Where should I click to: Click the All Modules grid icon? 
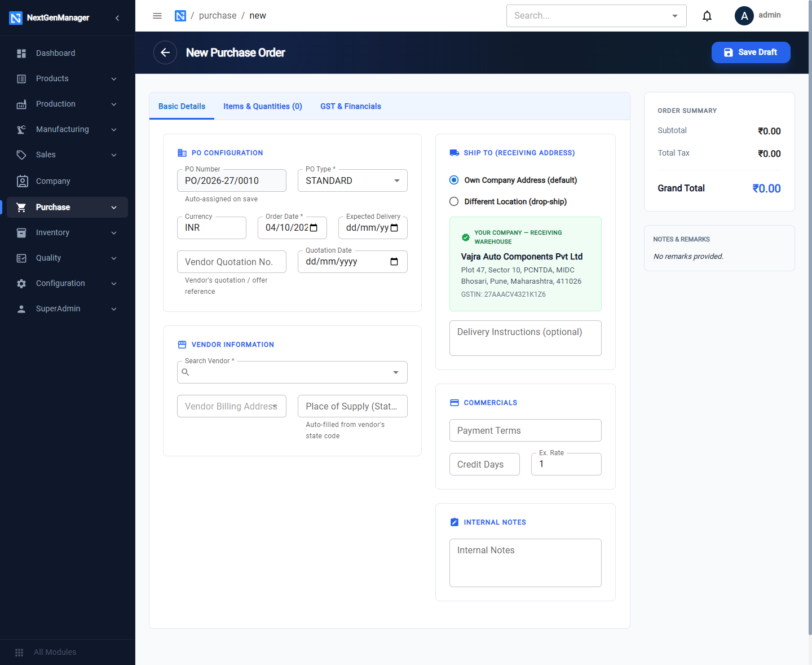tap(19, 652)
